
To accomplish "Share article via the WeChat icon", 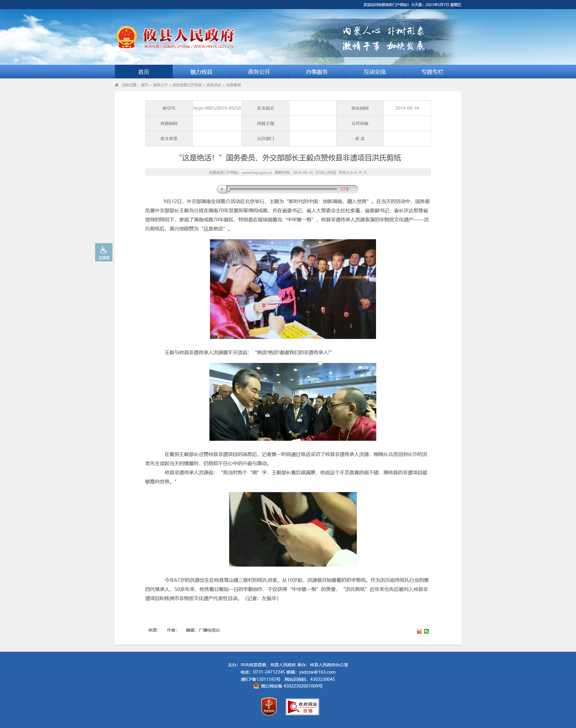I will coord(426,631).
